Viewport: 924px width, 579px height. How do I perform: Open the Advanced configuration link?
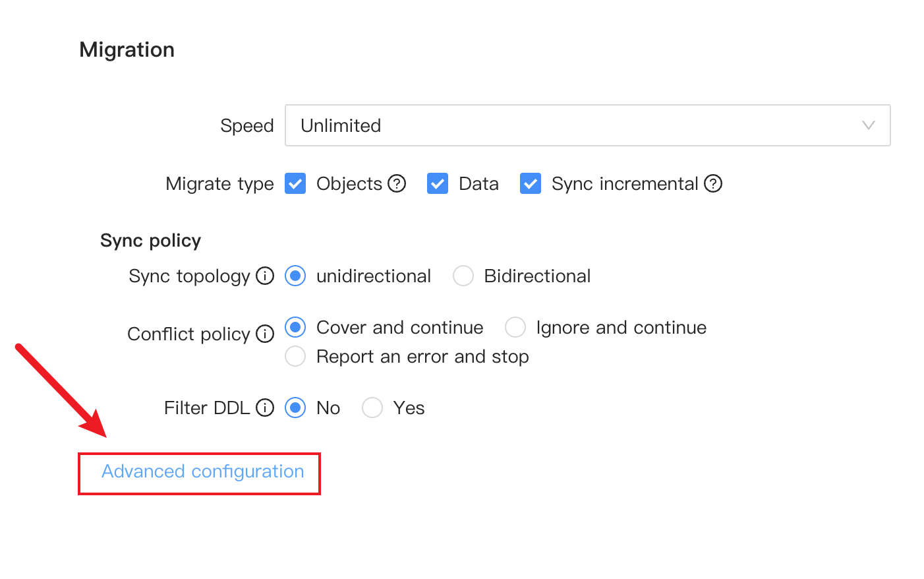point(202,472)
